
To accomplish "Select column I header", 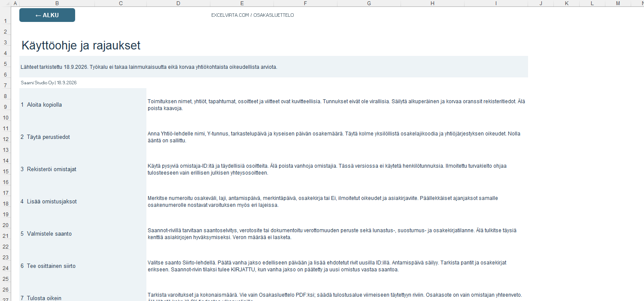I will pyautogui.click(x=496, y=3).
